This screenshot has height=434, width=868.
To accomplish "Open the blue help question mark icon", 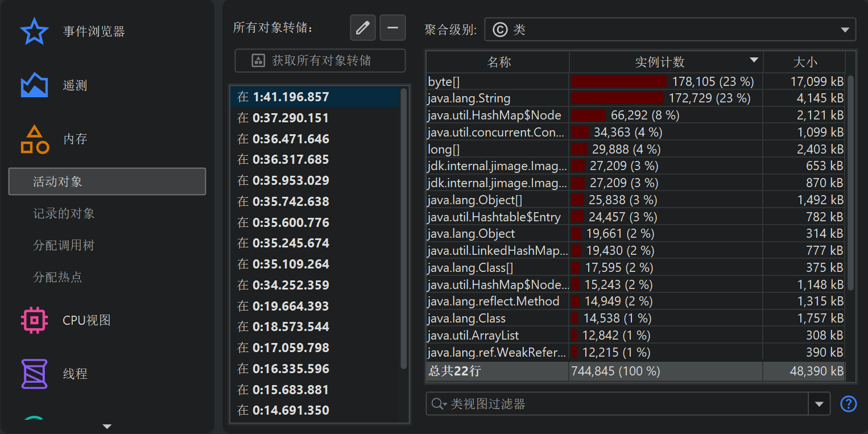I will [x=848, y=404].
